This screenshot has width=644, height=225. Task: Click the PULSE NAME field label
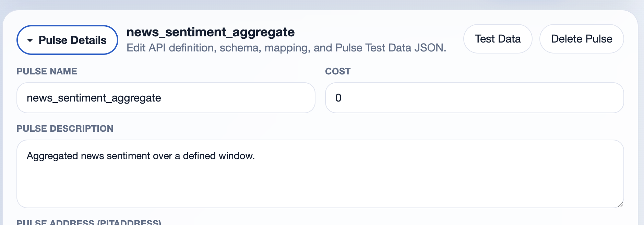pos(47,71)
